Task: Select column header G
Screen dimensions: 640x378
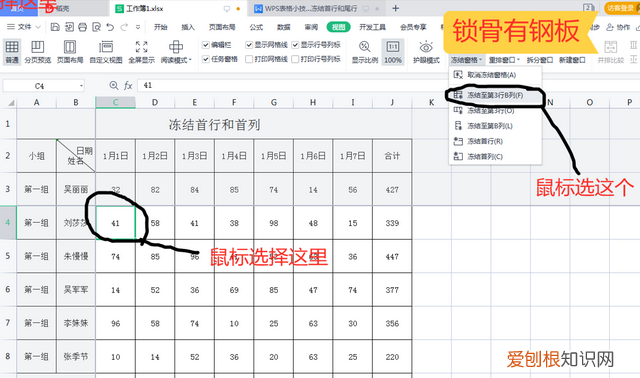Action: 273,102
